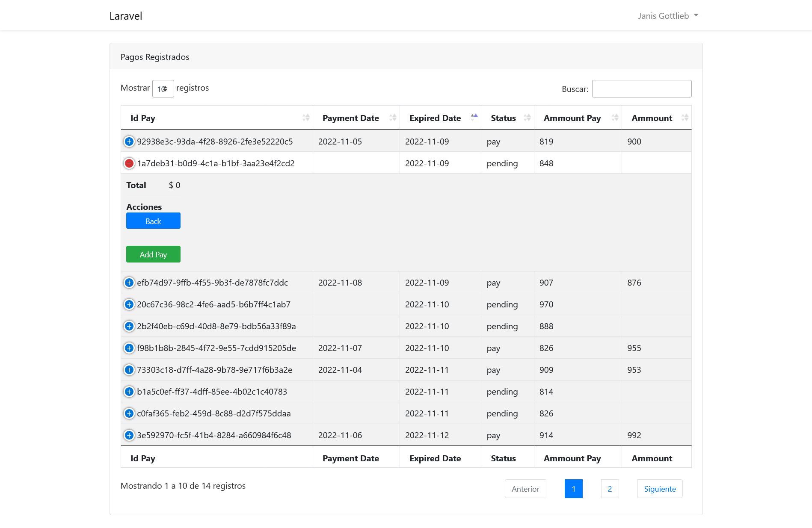Click inside the Buscar search field
This screenshot has height=528, width=812.
[641, 88]
